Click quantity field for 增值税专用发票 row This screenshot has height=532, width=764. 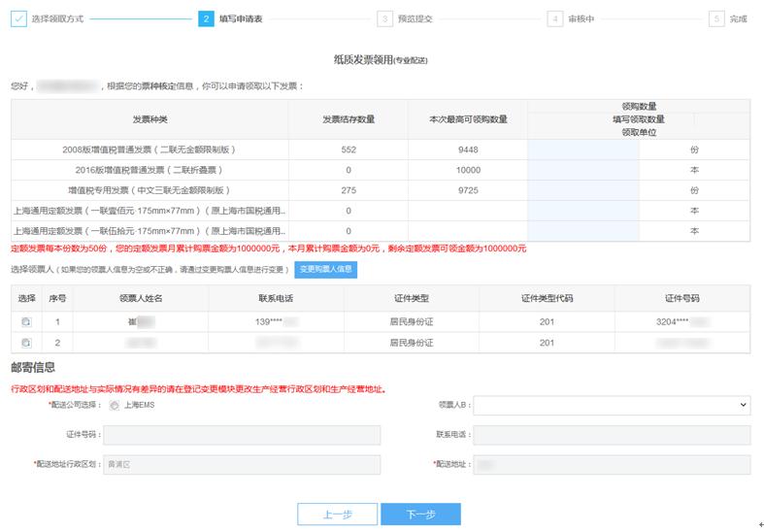point(583,190)
